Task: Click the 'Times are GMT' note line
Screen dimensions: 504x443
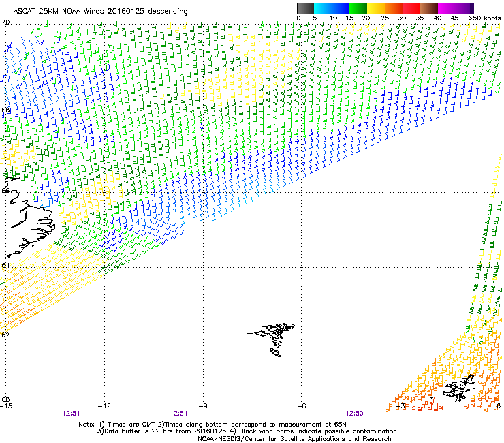Action: pyautogui.click(x=212, y=425)
